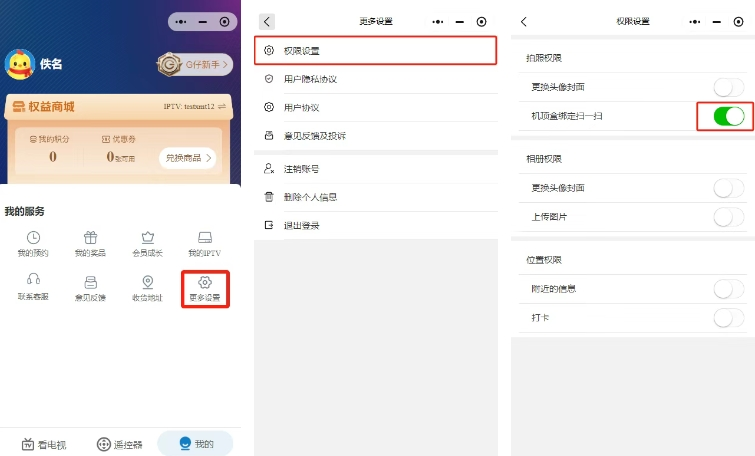This screenshot has height=456, width=755.
Task: Turn on the 附近的信息 toggle
Action: pyautogui.click(x=729, y=289)
